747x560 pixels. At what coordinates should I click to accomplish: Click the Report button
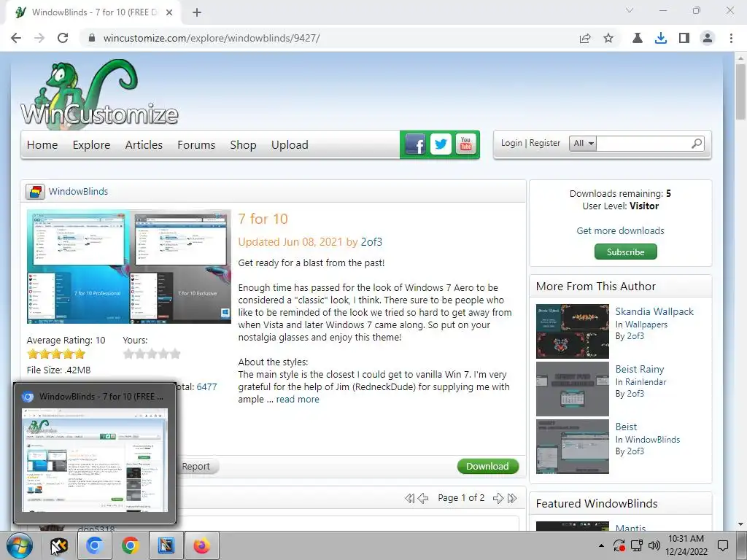[x=196, y=467]
